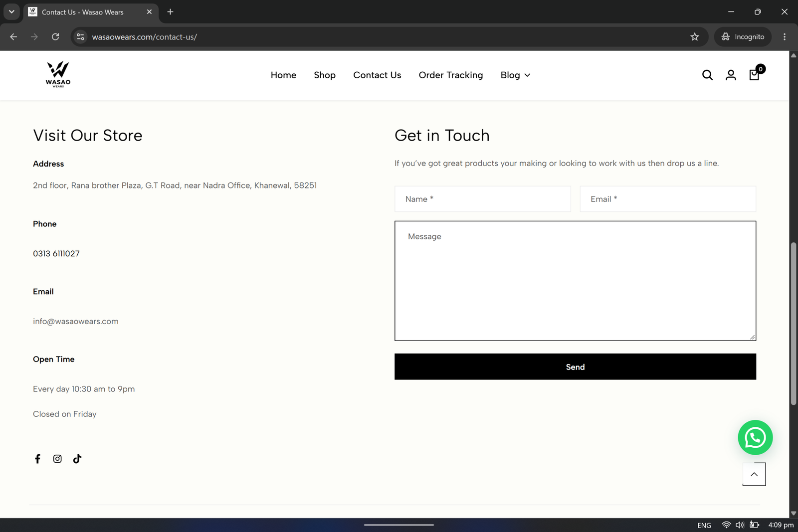The width and height of the screenshot is (798, 532).
Task: Click the Wasao Wears logo
Action: coord(58,75)
